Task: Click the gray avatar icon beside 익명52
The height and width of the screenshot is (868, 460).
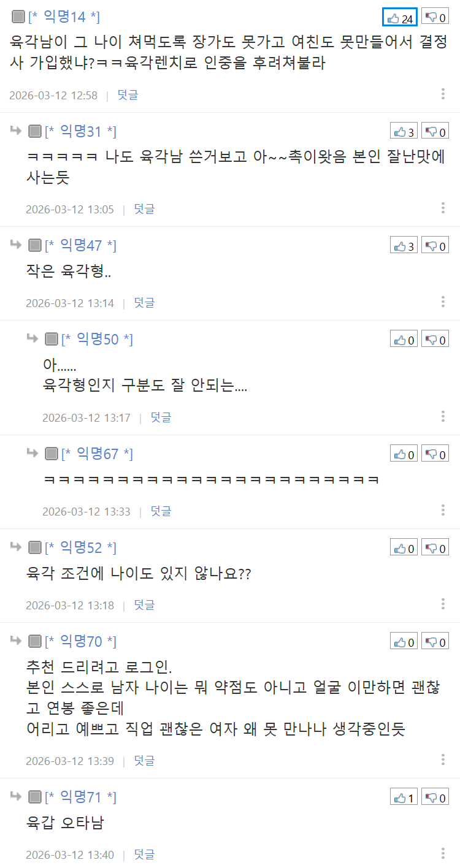Action: 35,548
